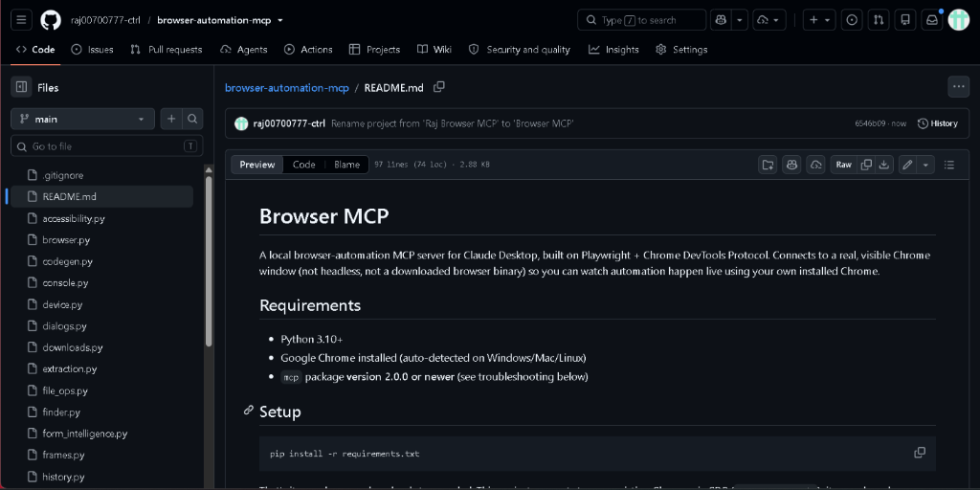This screenshot has width=980, height=490.
Task: Copy file path icon next to README.md
Action: (x=439, y=87)
